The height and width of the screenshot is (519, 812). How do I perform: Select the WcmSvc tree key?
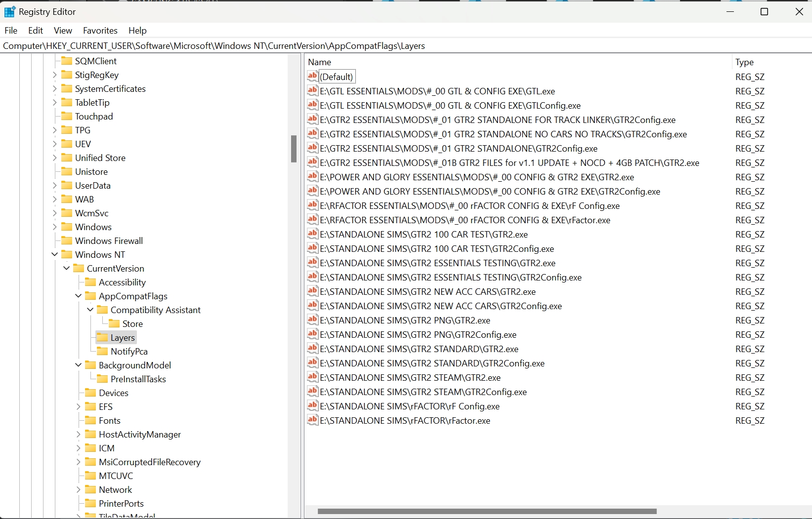[x=91, y=213]
